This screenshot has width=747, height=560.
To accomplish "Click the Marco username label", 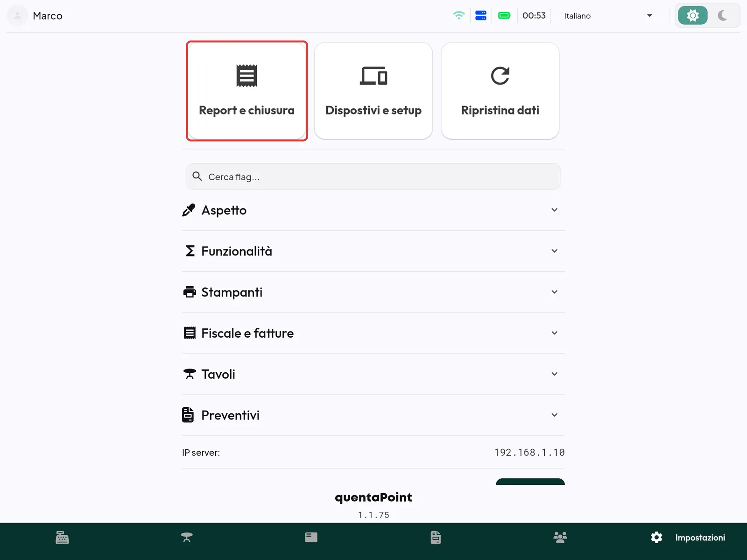I will 48,16.
